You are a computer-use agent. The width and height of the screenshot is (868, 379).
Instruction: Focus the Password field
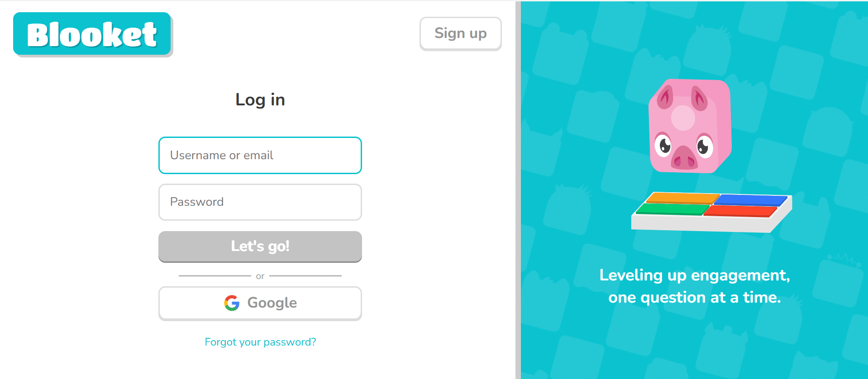pos(260,202)
